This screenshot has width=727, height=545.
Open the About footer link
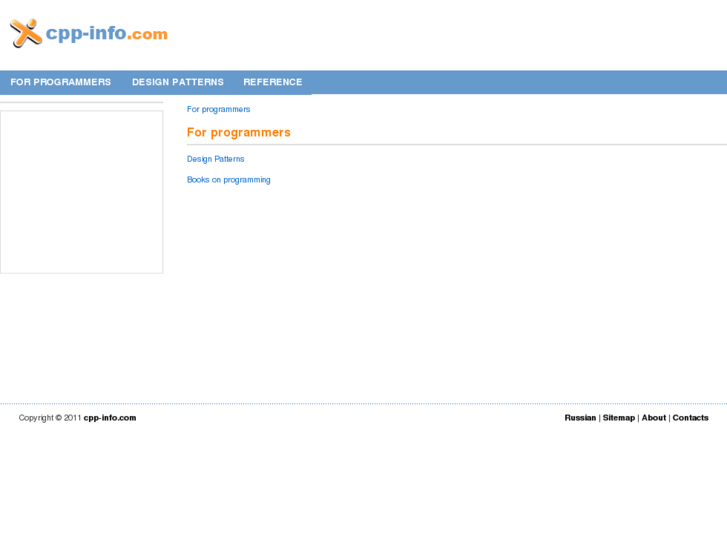coord(654,417)
